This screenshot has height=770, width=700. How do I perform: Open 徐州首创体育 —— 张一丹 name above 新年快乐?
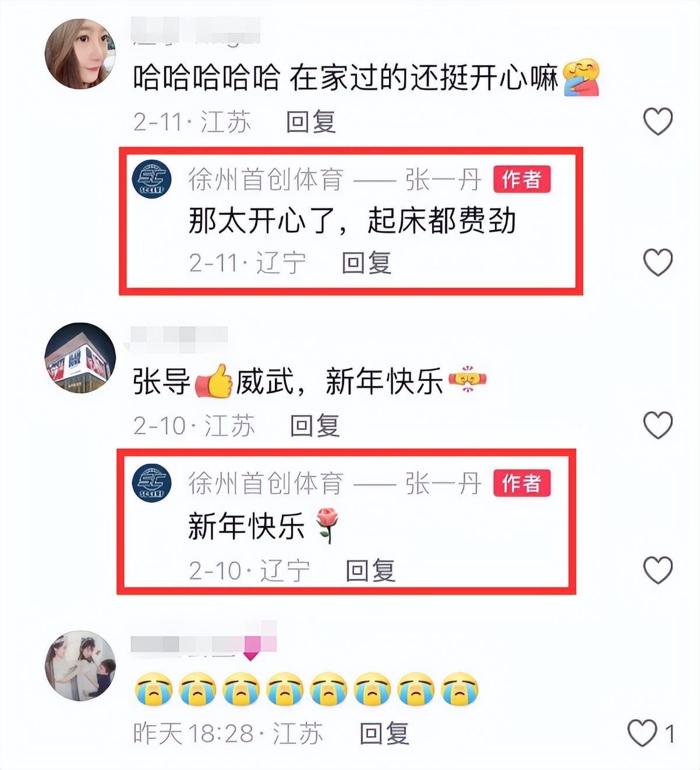335,483
